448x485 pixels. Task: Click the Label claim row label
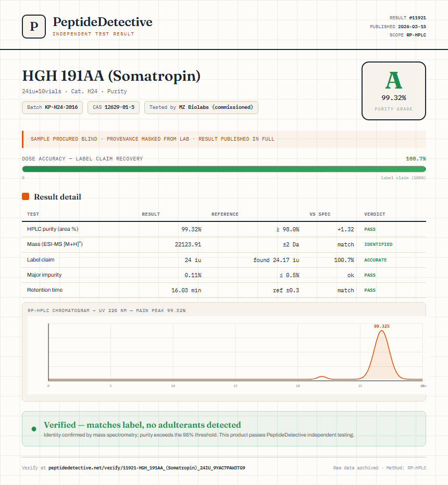(41, 259)
